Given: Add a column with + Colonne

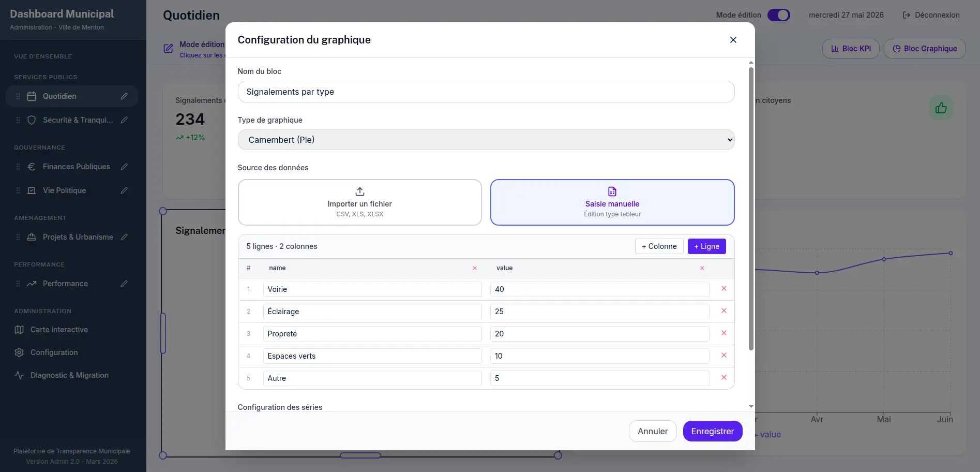Looking at the screenshot, I should point(659,246).
